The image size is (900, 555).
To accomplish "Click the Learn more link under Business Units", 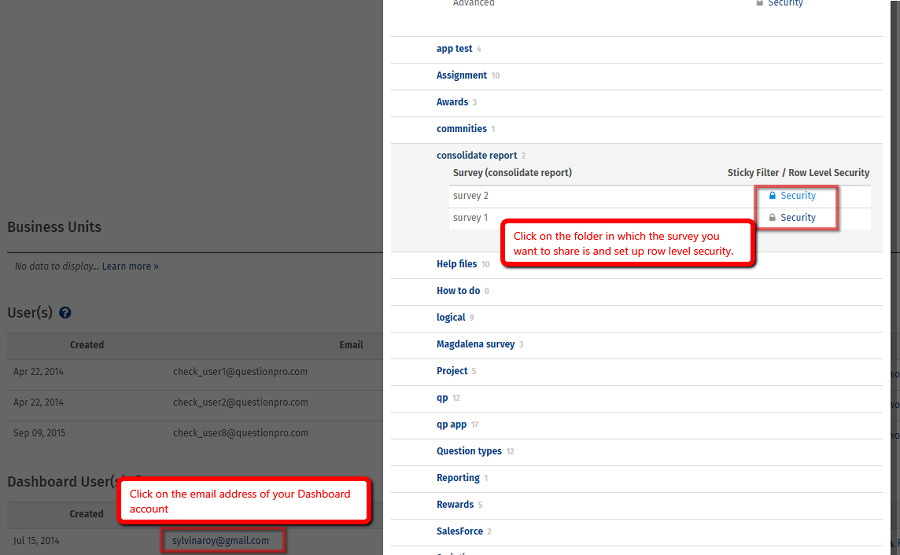I will (x=130, y=266).
